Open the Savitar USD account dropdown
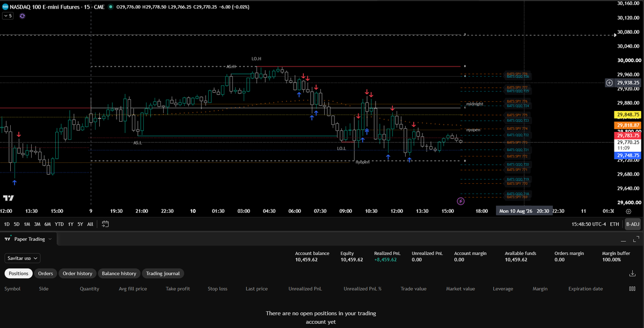Screen dimensions: 644x328 pyautogui.click(x=22, y=258)
